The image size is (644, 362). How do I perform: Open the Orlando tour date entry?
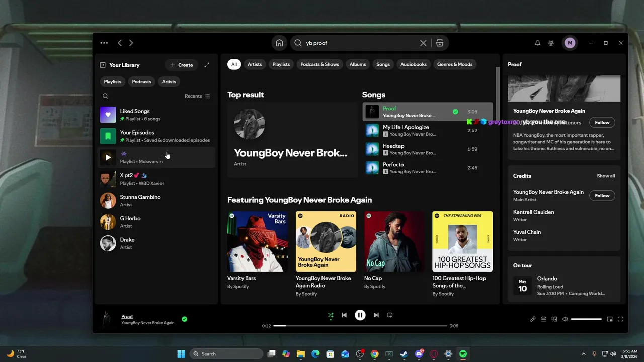pos(564,285)
